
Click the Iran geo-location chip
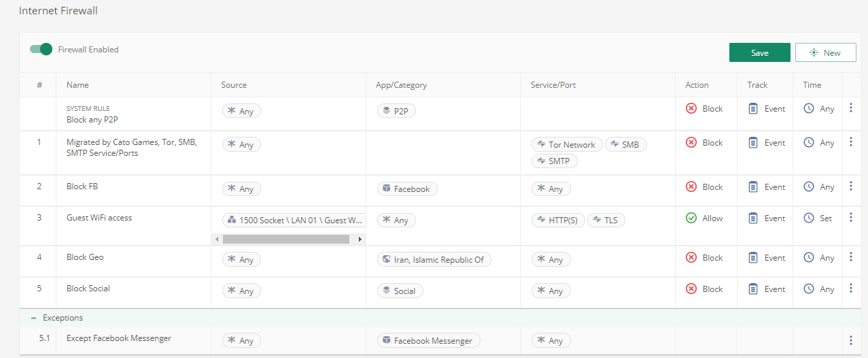pyautogui.click(x=434, y=259)
